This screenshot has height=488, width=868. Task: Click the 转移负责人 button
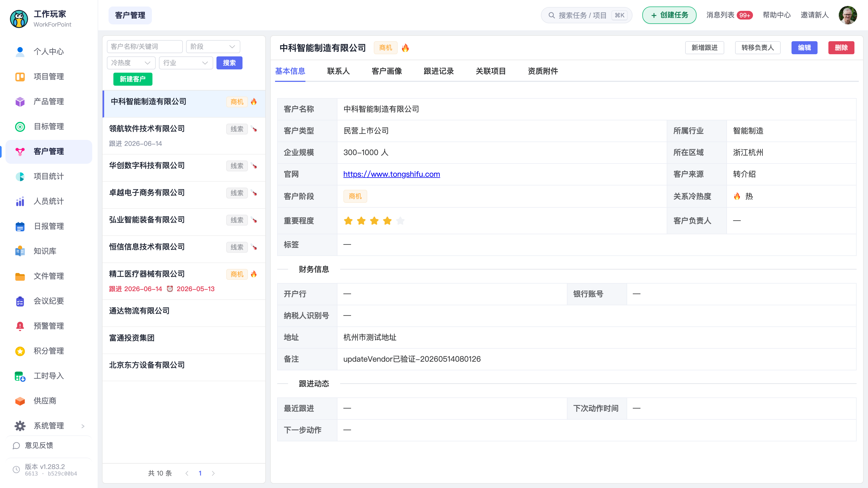758,47
